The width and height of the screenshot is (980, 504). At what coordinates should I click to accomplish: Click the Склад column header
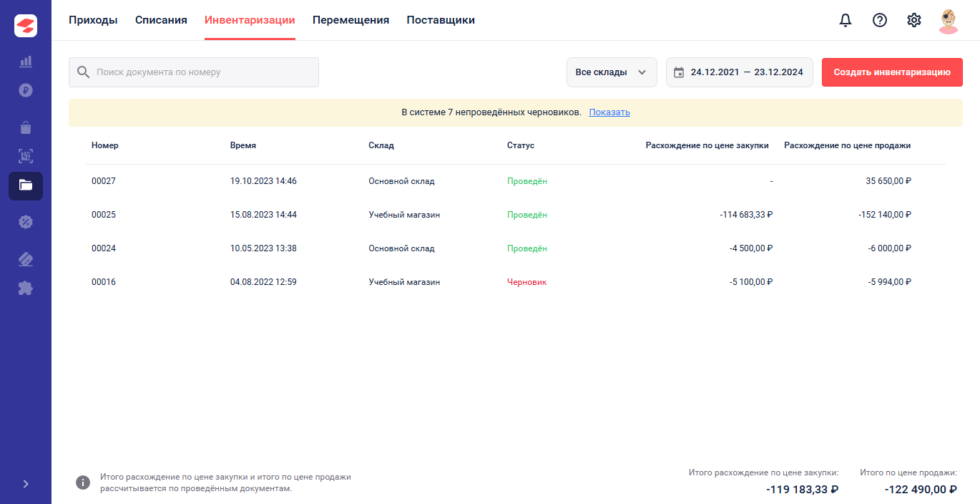coord(381,145)
